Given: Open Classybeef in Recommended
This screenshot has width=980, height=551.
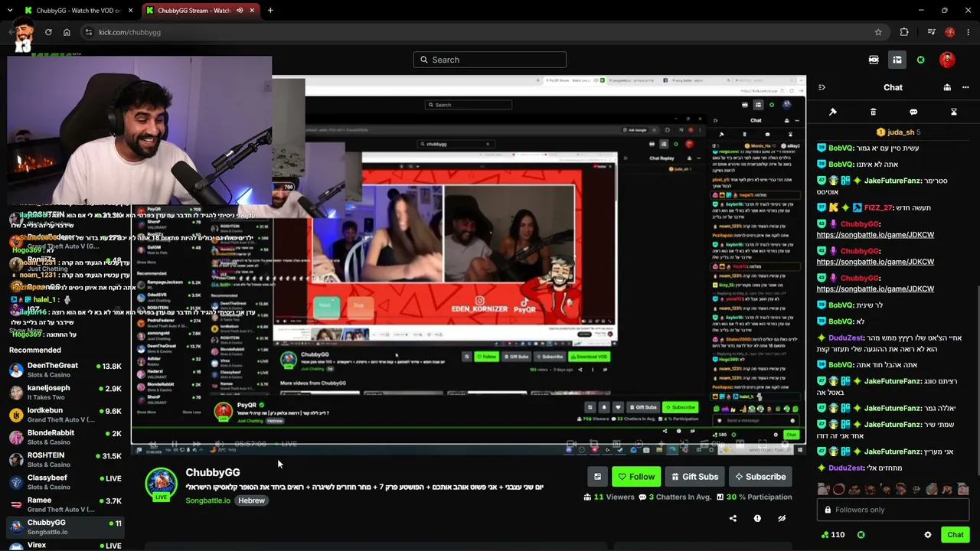Looking at the screenshot, I should coord(65,482).
